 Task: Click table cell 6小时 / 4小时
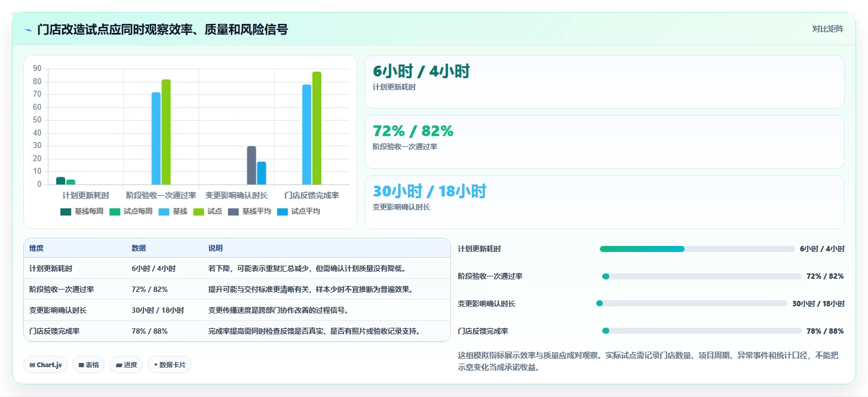coord(154,269)
